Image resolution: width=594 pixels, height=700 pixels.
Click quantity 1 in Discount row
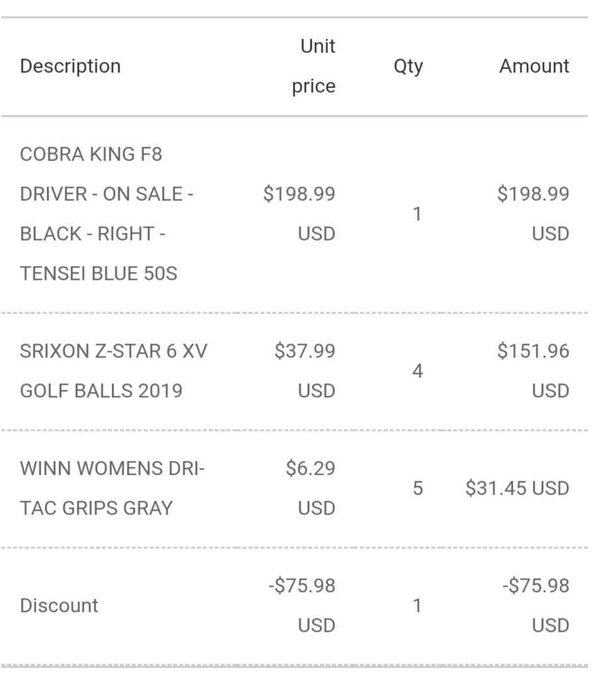pyautogui.click(x=417, y=606)
